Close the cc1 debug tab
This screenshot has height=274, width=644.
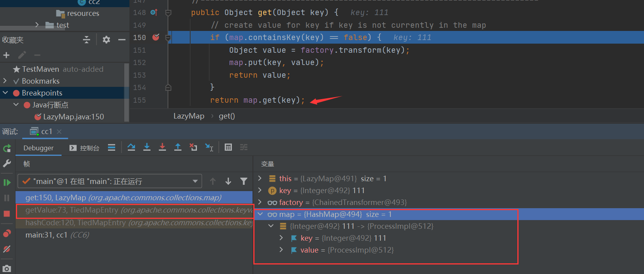tap(59, 132)
